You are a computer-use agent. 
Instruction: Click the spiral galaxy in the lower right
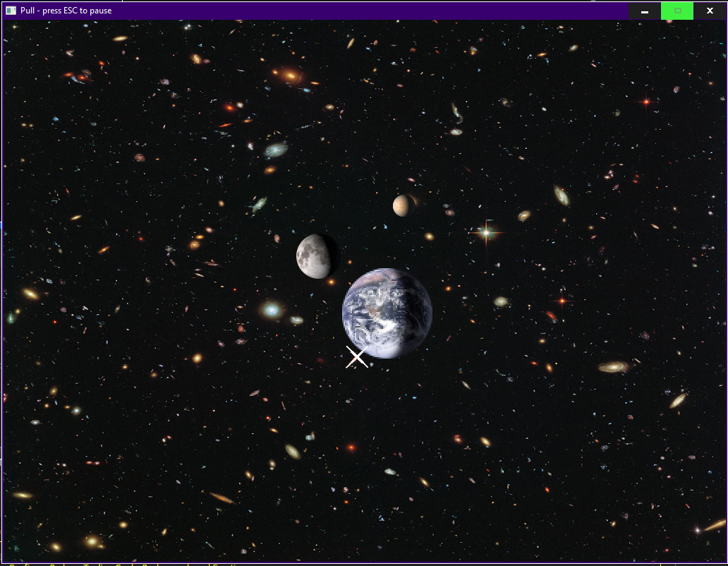[x=612, y=367]
